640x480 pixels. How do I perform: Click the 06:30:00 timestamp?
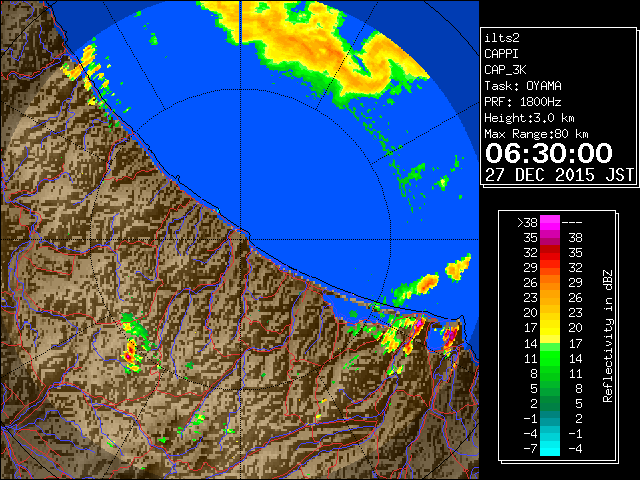point(549,153)
